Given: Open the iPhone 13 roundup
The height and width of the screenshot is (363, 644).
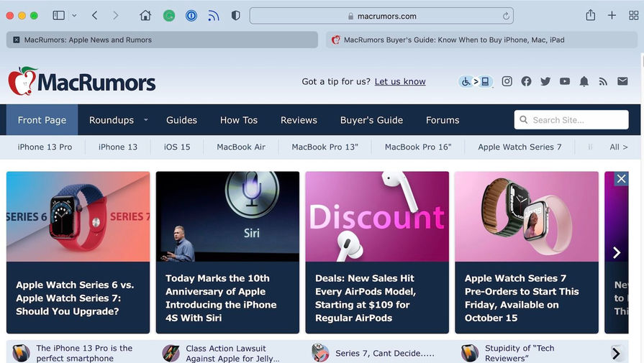Looking at the screenshot, I should pyautogui.click(x=118, y=147).
